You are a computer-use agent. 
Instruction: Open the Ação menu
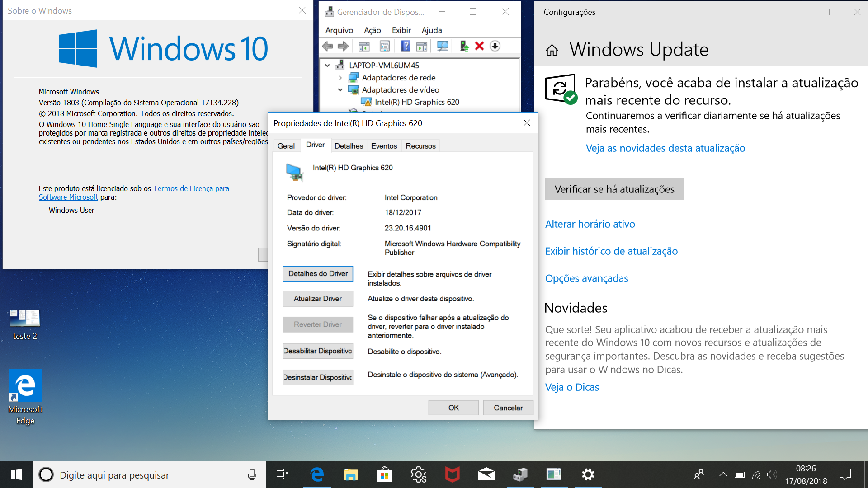click(373, 30)
